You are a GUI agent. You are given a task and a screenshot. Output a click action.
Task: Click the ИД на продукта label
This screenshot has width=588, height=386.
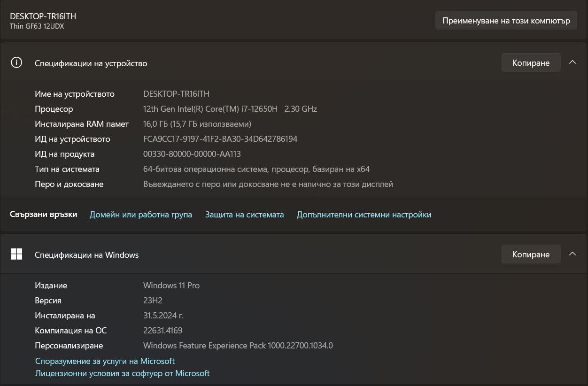pos(64,154)
